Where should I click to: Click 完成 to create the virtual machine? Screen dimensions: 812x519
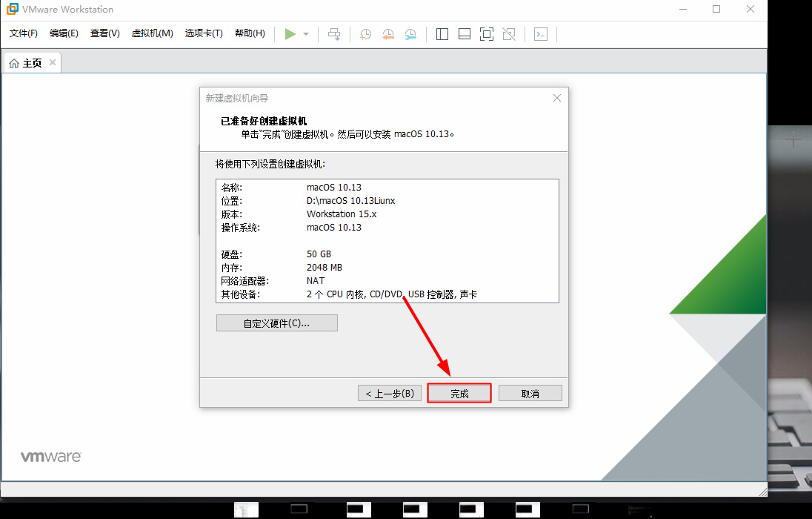(459, 394)
